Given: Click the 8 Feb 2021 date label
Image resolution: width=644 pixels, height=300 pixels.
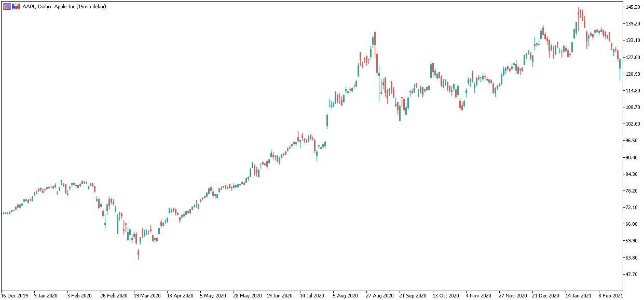Looking at the screenshot, I should (x=610, y=295).
